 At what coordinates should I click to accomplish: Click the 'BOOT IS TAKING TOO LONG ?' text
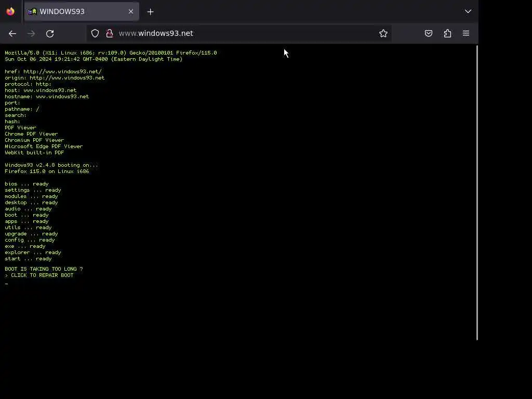[44, 269]
